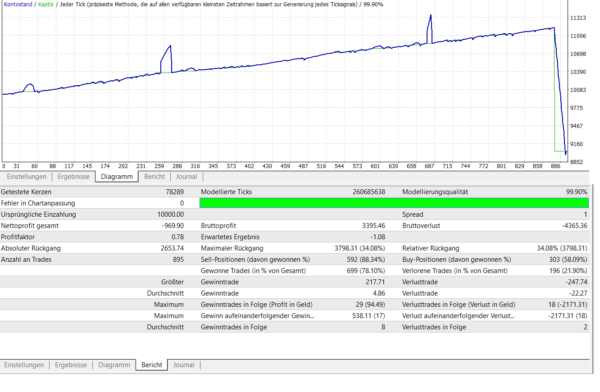
Task: Click the Nettoprofit gesamt value -969.90
Action: click(x=173, y=225)
